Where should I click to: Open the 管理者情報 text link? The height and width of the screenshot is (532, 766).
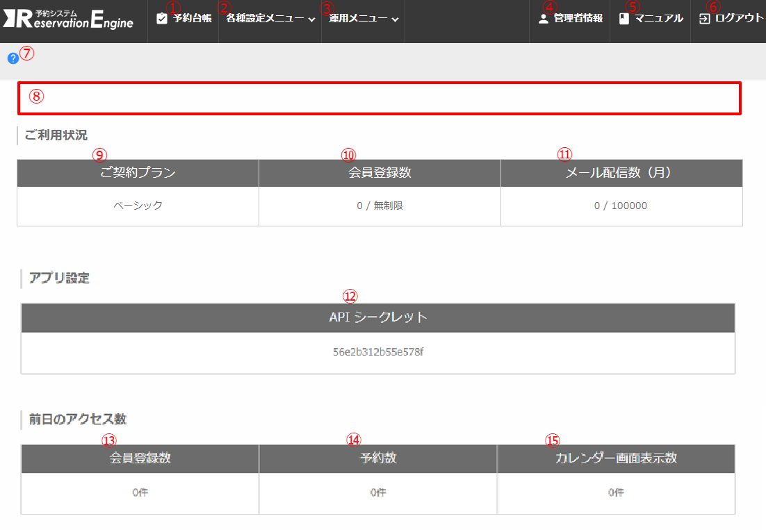coord(578,19)
